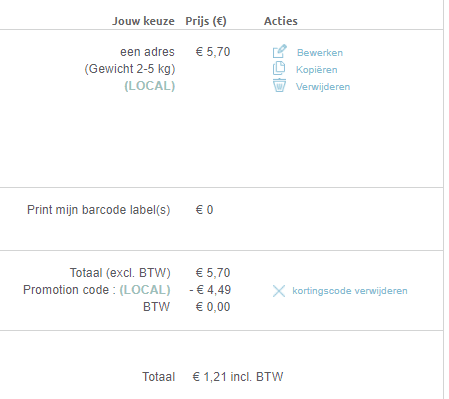Click the Jouw keuze column header
Screen dimensions: 449x399
pos(143,21)
